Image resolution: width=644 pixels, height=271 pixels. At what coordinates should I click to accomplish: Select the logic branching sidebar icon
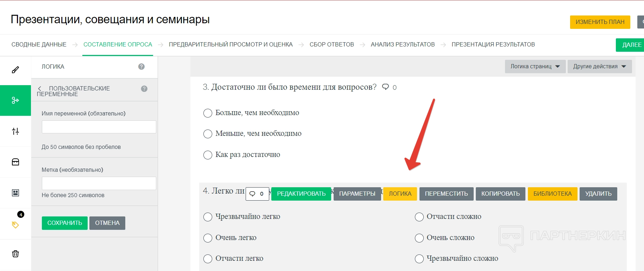pyautogui.click(x=15, y=100)
